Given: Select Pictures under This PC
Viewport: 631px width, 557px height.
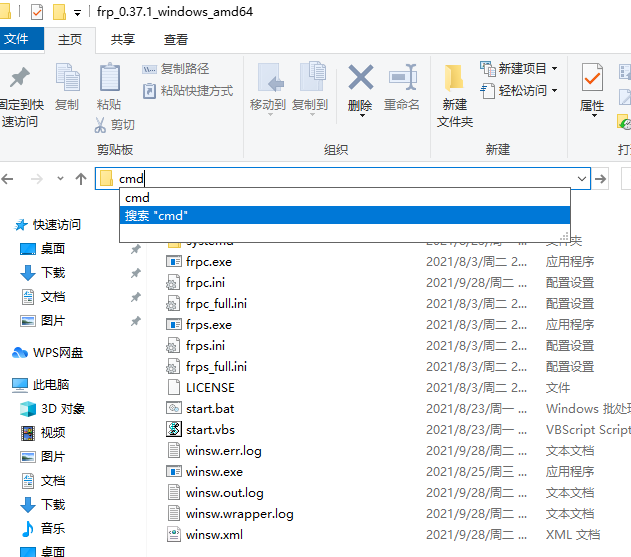Looking at the screenshot, I should (43, 457).
